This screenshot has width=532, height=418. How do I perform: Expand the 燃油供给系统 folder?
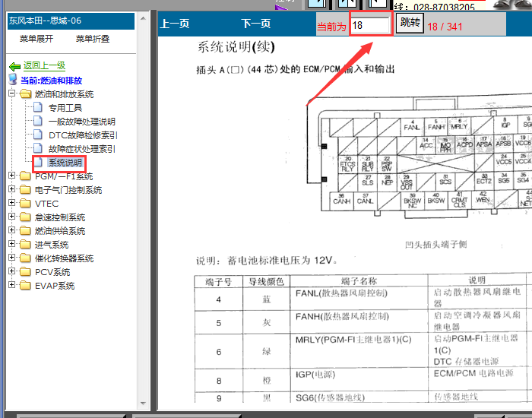[12, 230]
